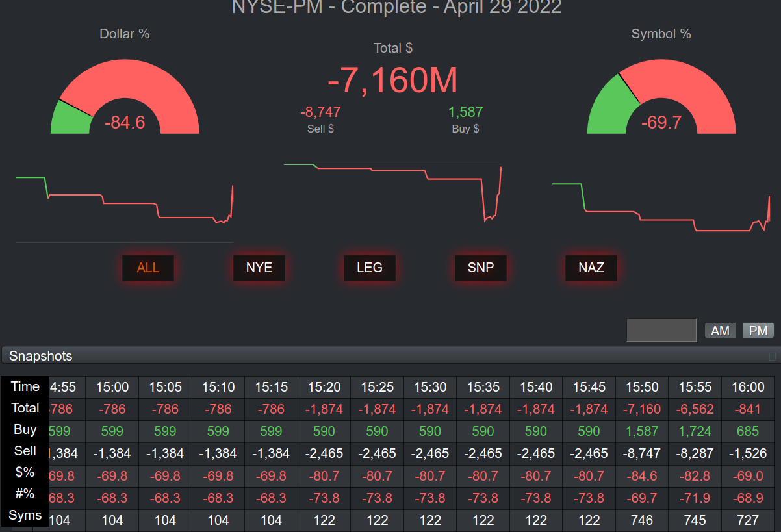Click Total cell -841 at 16:00
The image size is (781, 532).
[x=748, y=409]
